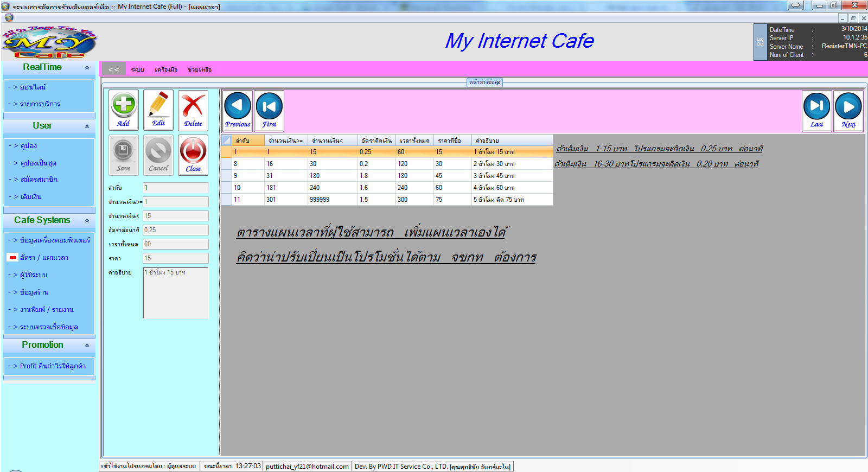This screenshot has height=472, width=868.
Task: Open เติมเงิน in the sidebar
Action: click(30, 197)
